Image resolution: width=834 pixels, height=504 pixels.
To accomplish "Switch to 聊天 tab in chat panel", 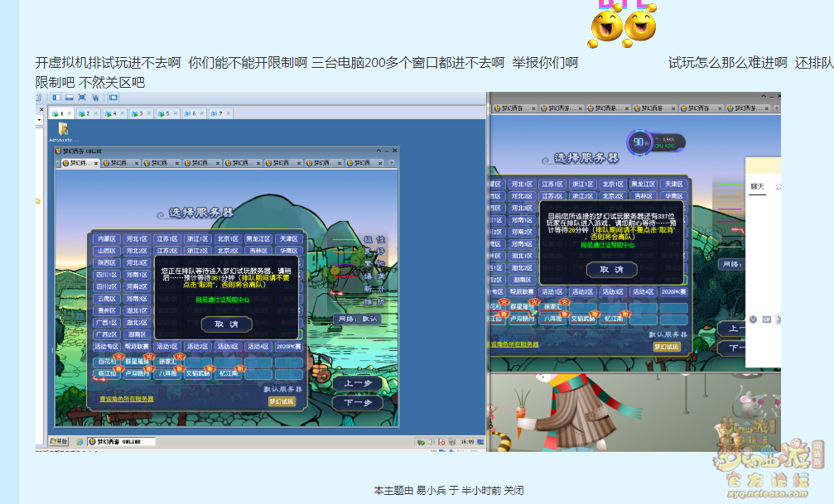I will (x=758, y=186).
